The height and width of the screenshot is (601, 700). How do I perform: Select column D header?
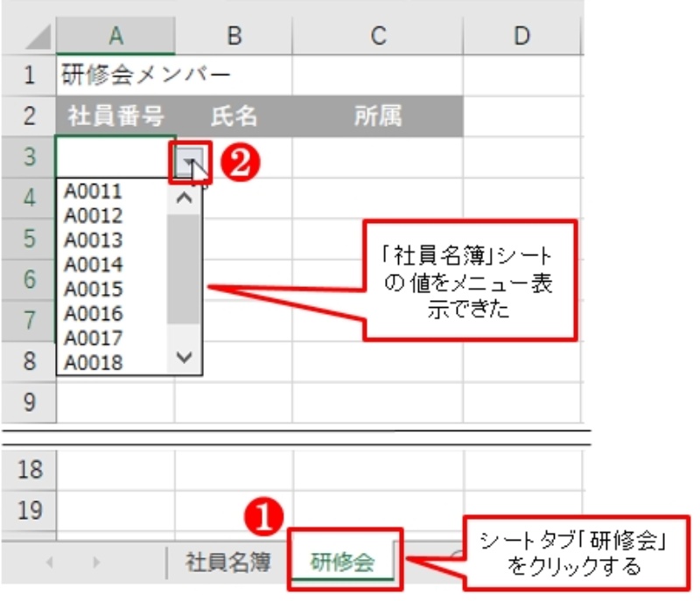coord(521,34)
